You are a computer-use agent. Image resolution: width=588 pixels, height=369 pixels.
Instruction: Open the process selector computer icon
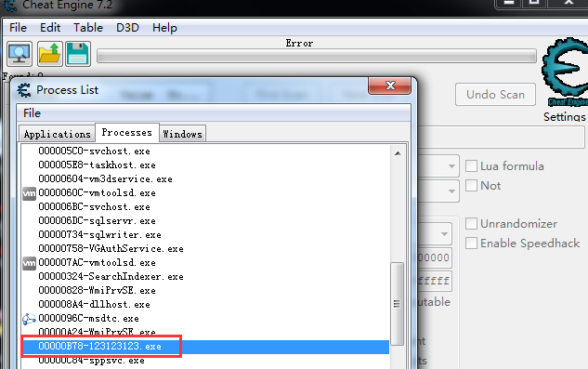coord(20,54)
